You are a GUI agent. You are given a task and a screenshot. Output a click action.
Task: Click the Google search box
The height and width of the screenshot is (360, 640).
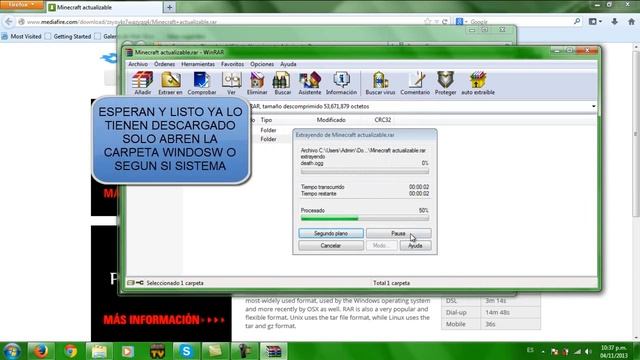519,22
